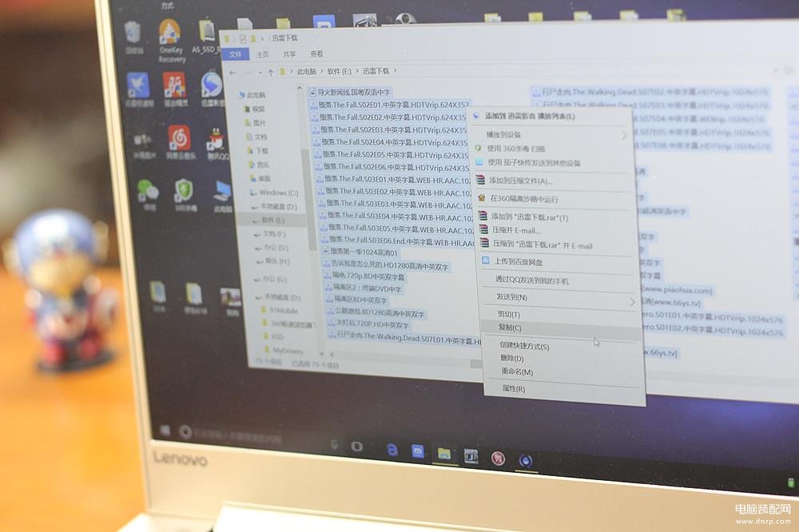This screenshot has width=799, height=532.
Task: Expand the 播放到设备 submenu
Action: click(x=551, y=134)
